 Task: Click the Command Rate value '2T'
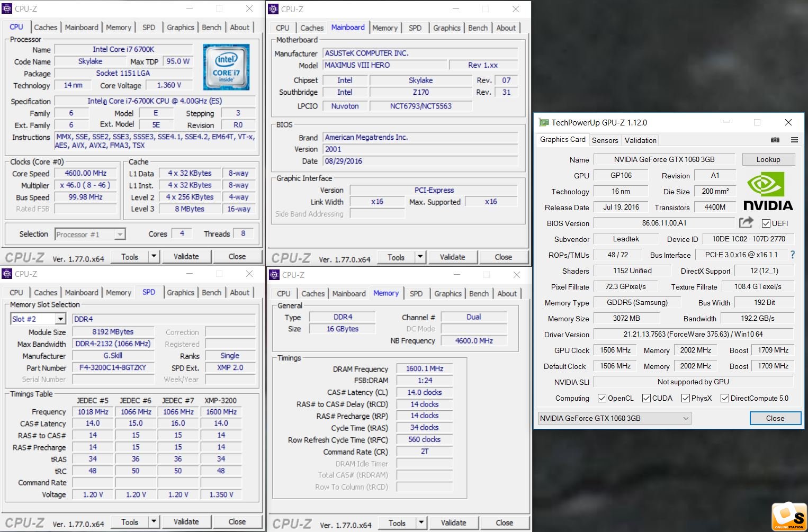pos(425,452)
